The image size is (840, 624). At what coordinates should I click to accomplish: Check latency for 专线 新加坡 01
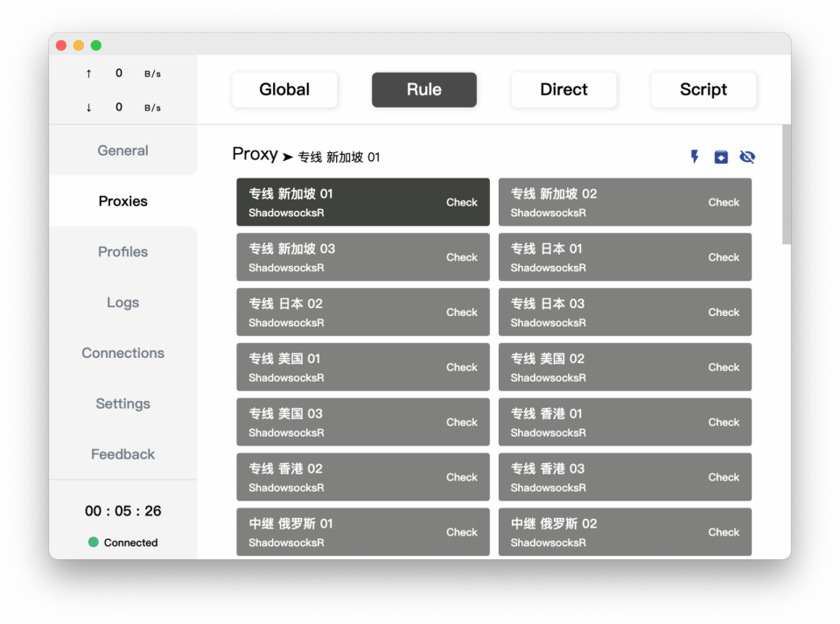pyautogui.click(x=461, y=202)
